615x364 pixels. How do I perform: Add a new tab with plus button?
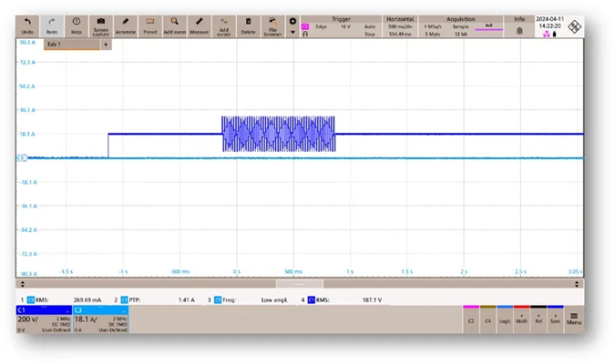pos(106,44)
